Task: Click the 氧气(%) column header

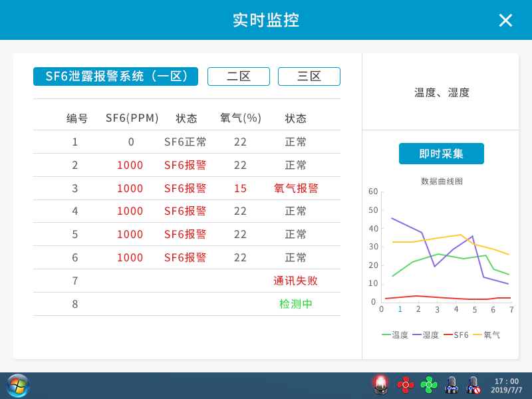Action: [241, 118]
